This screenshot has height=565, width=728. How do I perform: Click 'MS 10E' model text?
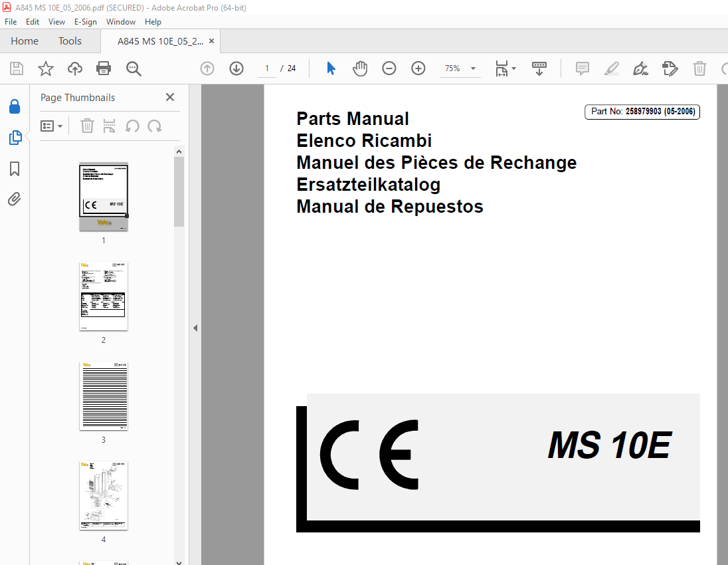click(x=609, y=445)
